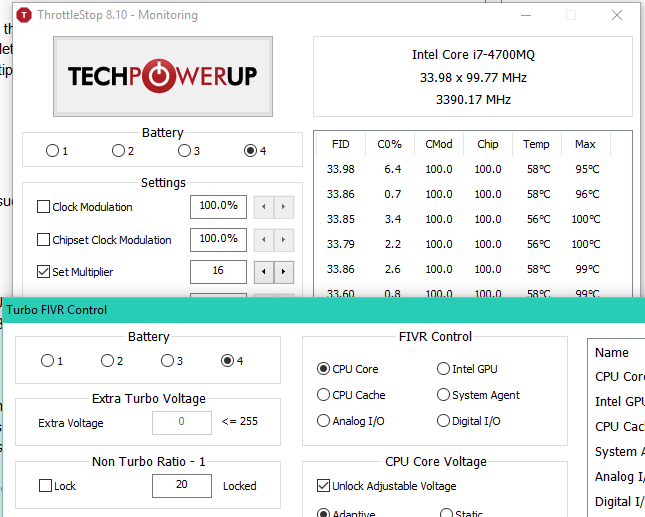Decrease Set Multiplier with left arrow
645x517 pixels.
click(x=264, y=271)
